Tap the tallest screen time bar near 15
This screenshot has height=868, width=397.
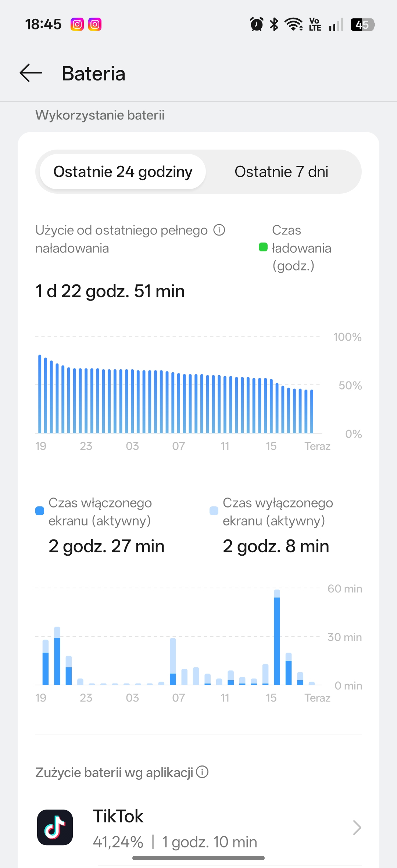coord(277,638)
